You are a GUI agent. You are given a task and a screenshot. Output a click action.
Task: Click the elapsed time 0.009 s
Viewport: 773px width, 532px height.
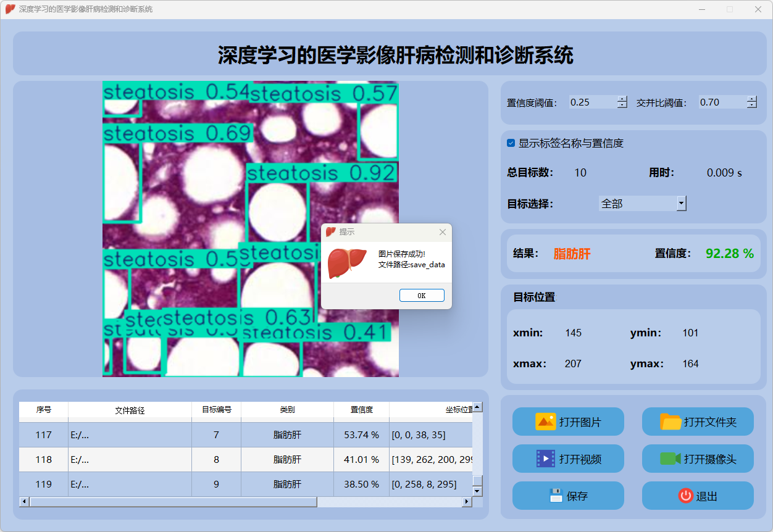pyautogui.click(x=724, y=173)
